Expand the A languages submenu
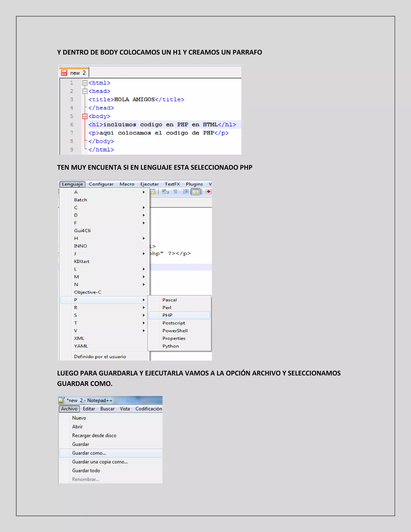Image resolution: width=411 pixels, height=532 pixels. pos(104,192)
